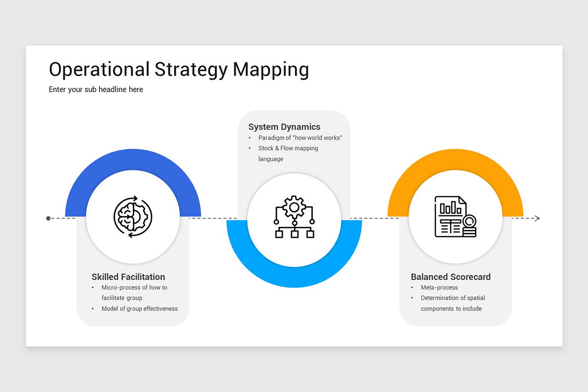
Task: Select the 'Balanced Scorecard' heading
Action: point(451,277)
